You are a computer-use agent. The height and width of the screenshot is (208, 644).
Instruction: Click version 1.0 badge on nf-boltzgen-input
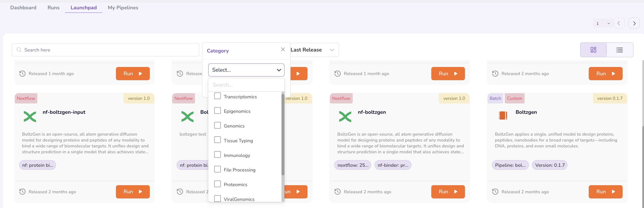pyautogui.click(x=139, y=98)
